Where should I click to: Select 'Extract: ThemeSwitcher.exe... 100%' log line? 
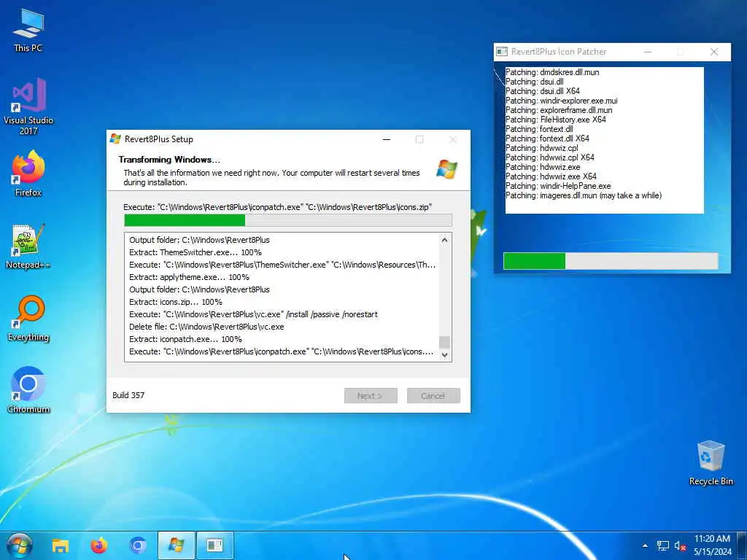(196, 252)
